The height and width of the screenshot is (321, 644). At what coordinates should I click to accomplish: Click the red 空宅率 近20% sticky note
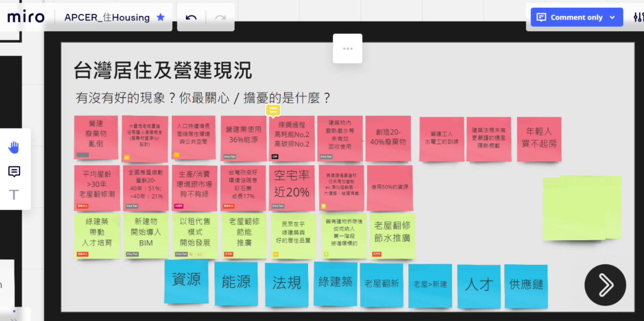pos(291,186)
